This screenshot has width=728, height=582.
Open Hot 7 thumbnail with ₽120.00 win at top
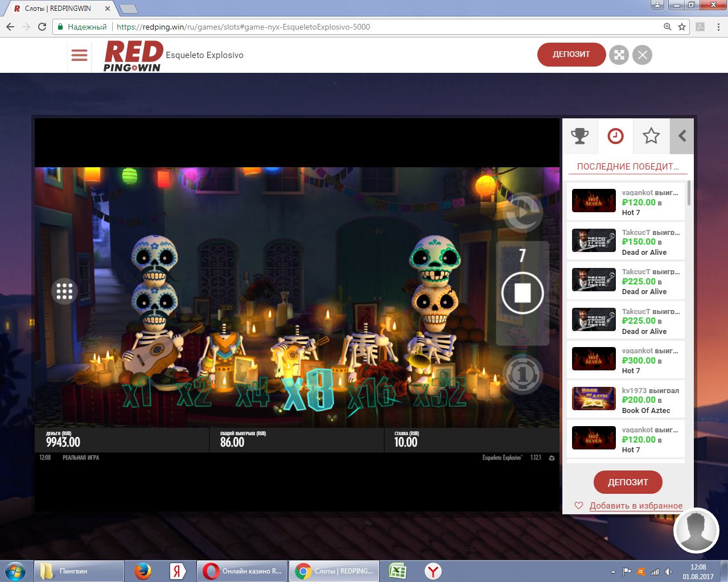594,201
